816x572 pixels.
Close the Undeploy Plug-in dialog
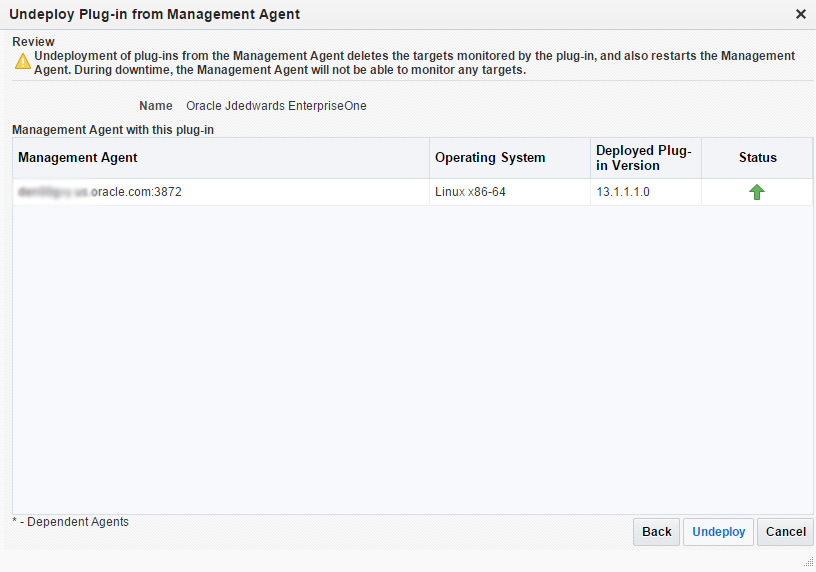(800, 14)
